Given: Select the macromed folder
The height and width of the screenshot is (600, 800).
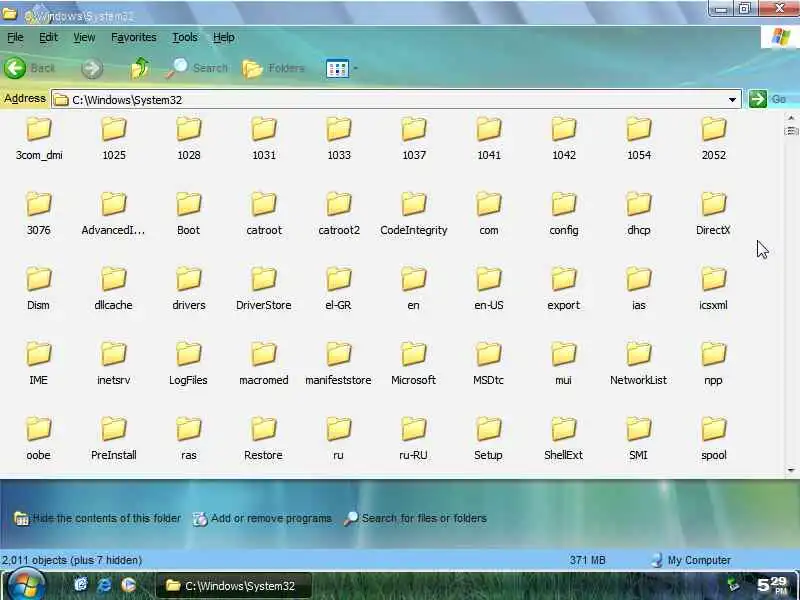Looking at the screenshot, I should 264,363.
